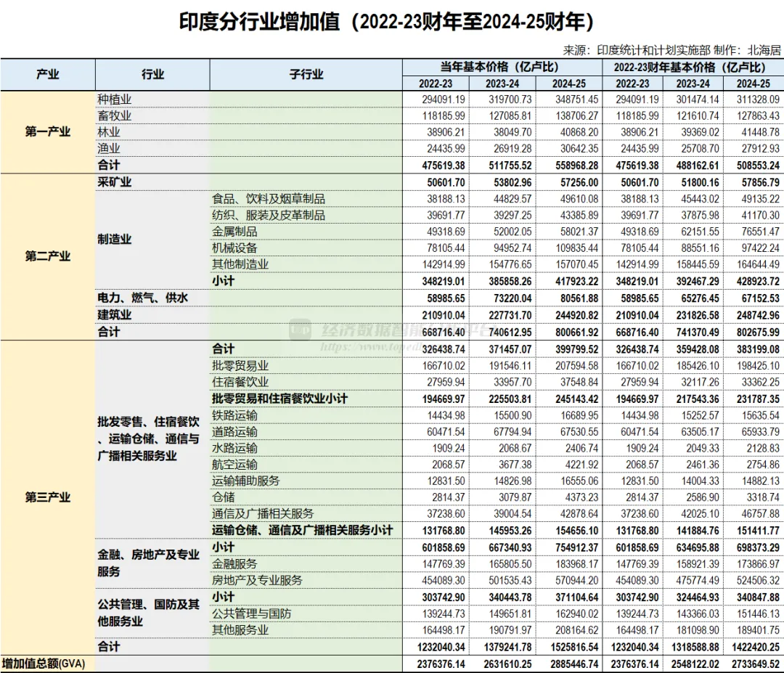Image resolution: width=784 pixels, height=673 pixels.
Task: Select value 80561.88 for 电力、燃气、供水
Action: point(579,298)
